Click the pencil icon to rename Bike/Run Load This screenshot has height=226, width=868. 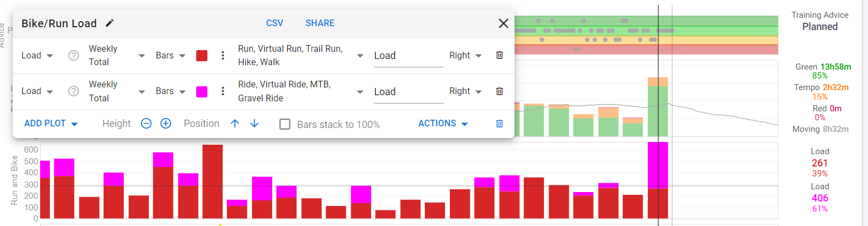[x=110, y=23]
